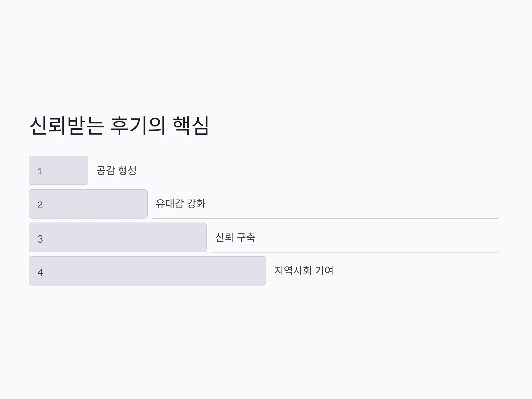This screenshot has width=532, height=399.
Task: Click the divider line under 공감 형성
Action: click(295, 185)
